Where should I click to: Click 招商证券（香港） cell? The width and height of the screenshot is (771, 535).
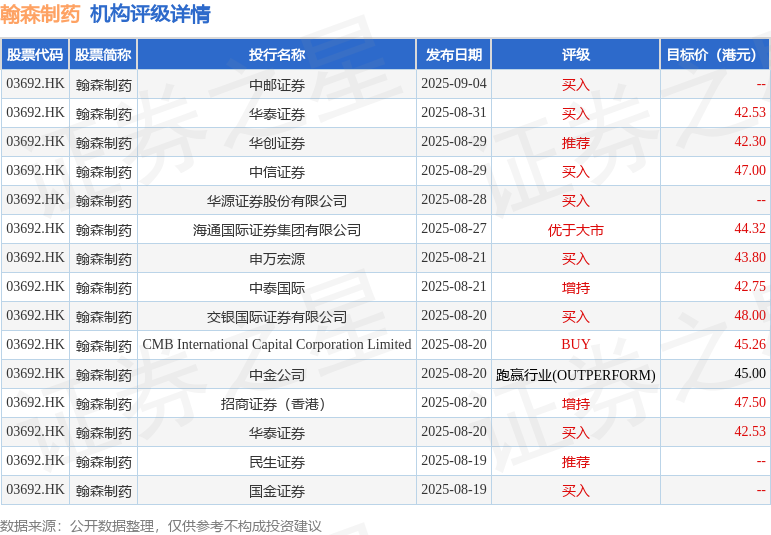point(277,404)
